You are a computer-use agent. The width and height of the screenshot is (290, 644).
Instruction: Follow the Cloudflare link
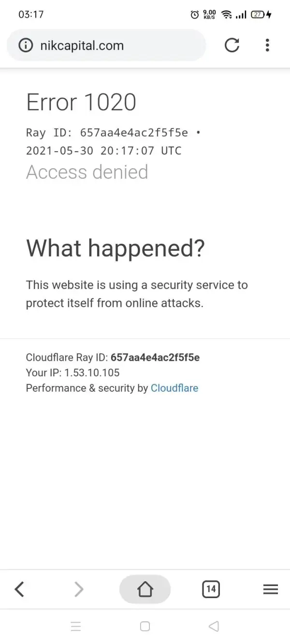click(x=174, y=388)
